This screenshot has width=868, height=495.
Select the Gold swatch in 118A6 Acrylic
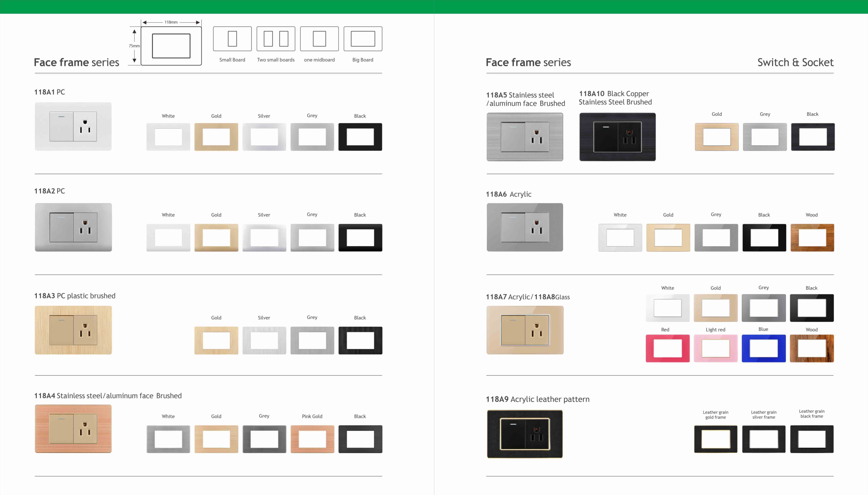pyautogui.click(x=668, y=238)
